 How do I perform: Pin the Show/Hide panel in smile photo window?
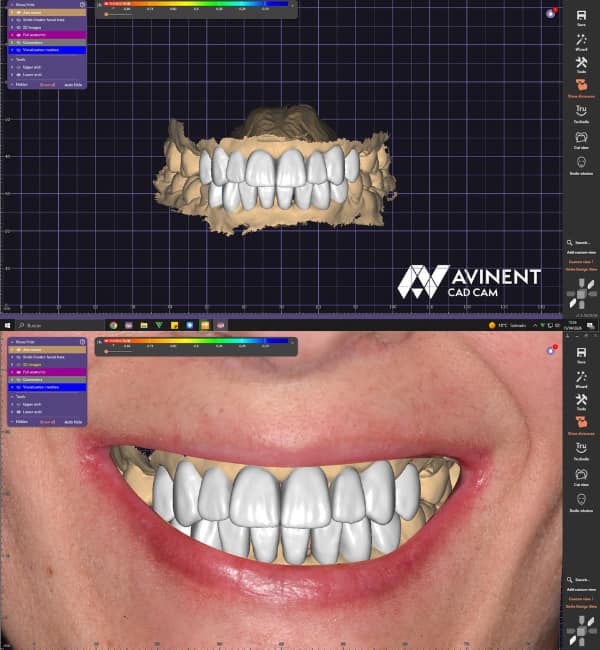coord(82,342)
